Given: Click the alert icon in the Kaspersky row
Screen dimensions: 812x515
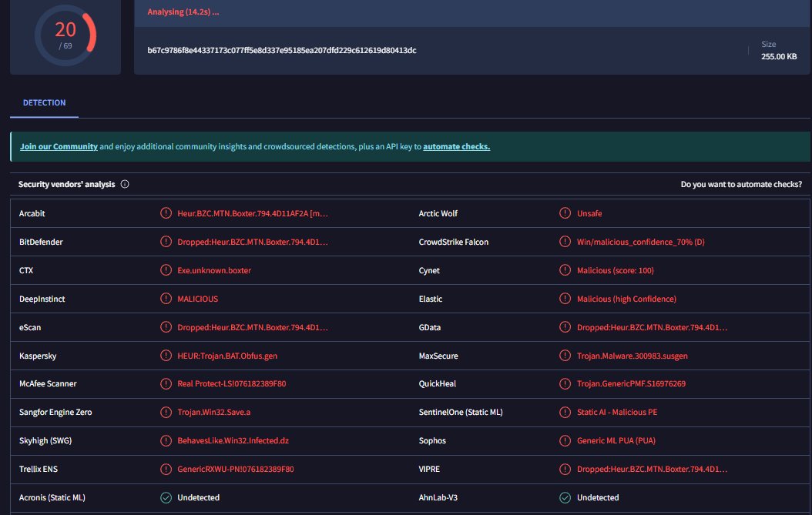Looking at the screenshot, I should tap(166, 356).
